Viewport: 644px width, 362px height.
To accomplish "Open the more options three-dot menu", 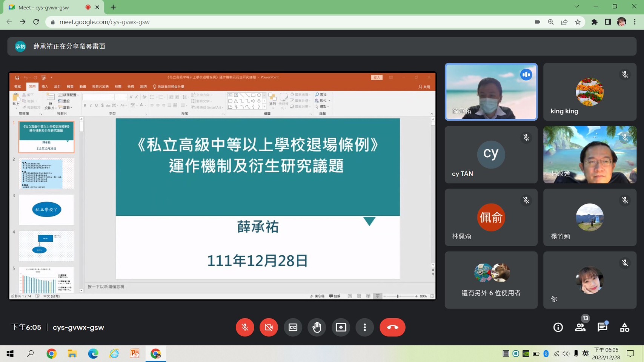I will 364,327.
